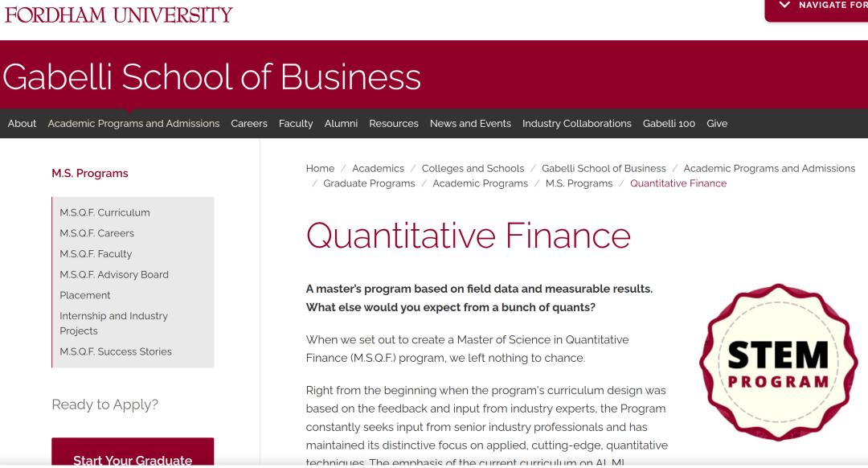Image resolution: width=868 pixels, height=468 pixels.
Task: Go to the Faculty navigation item
Action: point(296,124)
